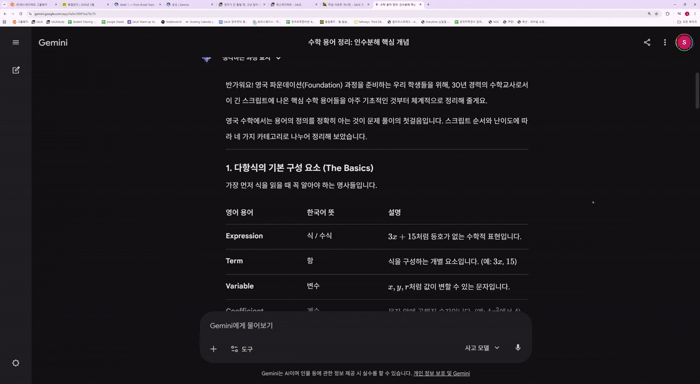Image resolution: width=700 pixels, height=384 pixels.
Task: Click the conversation title 수학 용어 정리
Action: pyautogui.click(x=358, y=42)
